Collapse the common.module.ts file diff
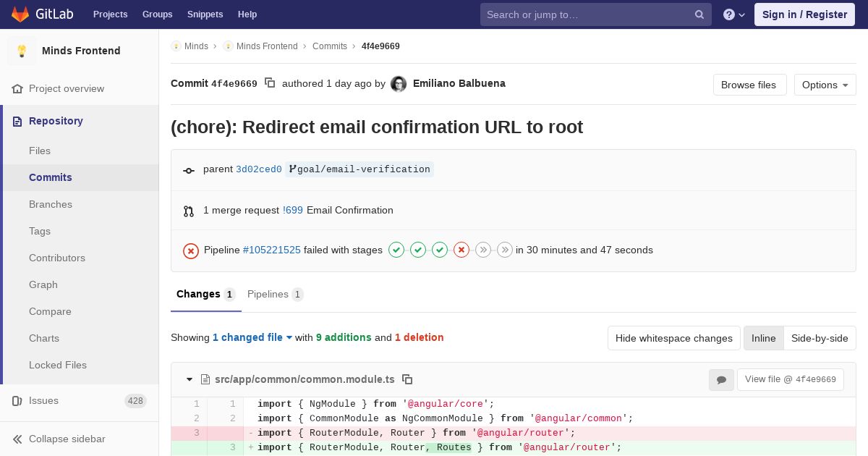This screenshot has width=868, height=456. pos(190,379)
